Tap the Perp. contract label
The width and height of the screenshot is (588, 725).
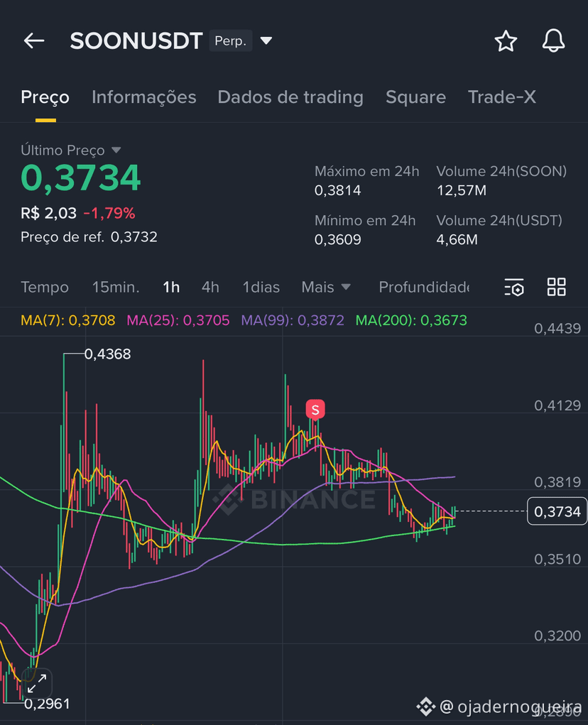[230, 40]
